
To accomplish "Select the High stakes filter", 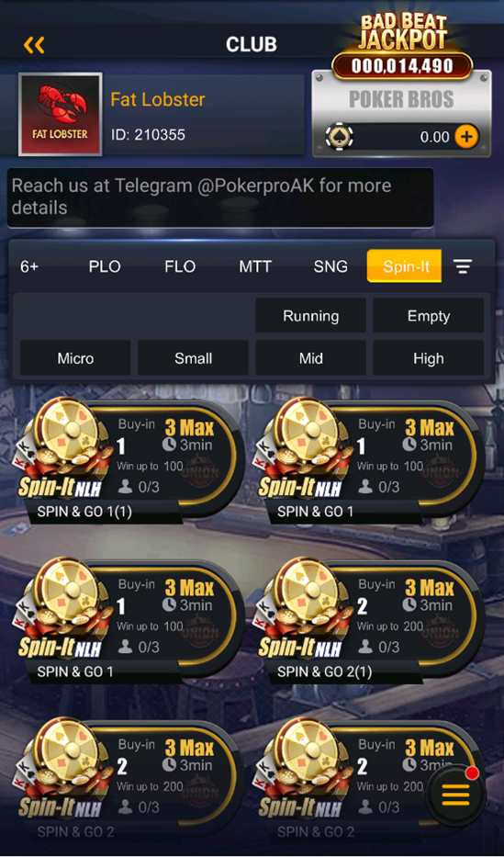I will [x=429, y=358].
